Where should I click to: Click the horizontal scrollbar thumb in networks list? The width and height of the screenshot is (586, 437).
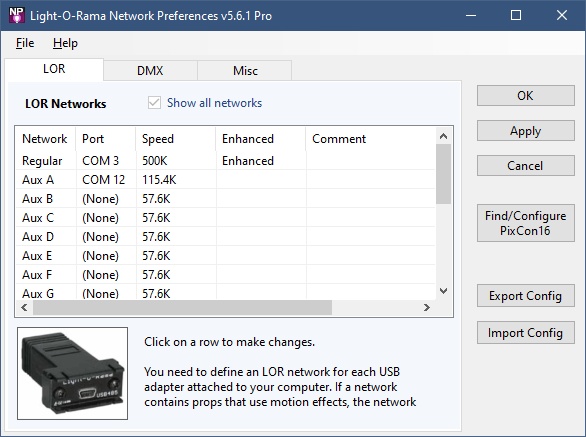point(182,307)
